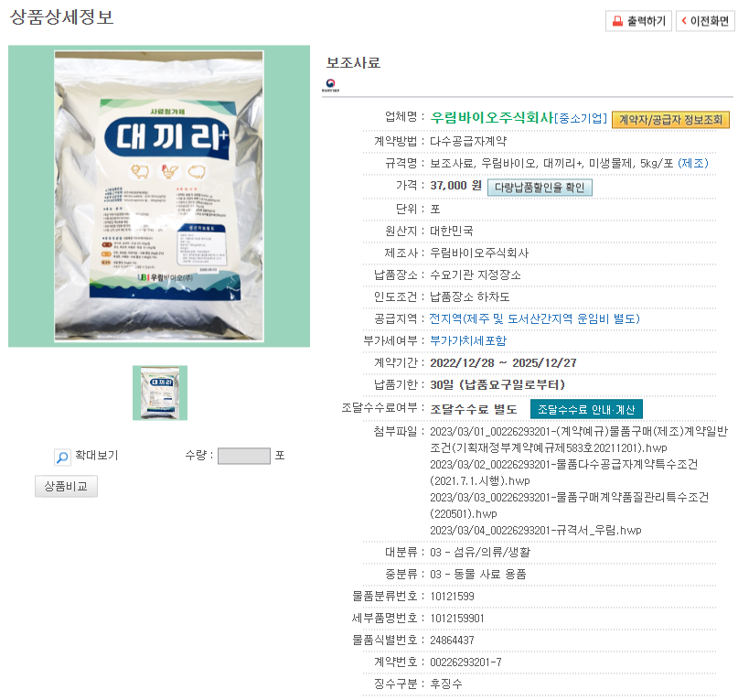The width and height of the screenshot is (738, 700).
Task: Click the 상품비교 button
Action: 66,486
